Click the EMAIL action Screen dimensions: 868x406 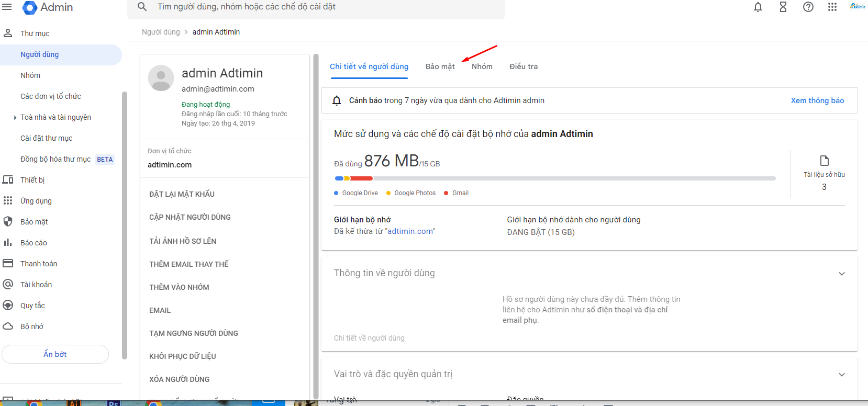pyautogui.click(x=160, y=310)
